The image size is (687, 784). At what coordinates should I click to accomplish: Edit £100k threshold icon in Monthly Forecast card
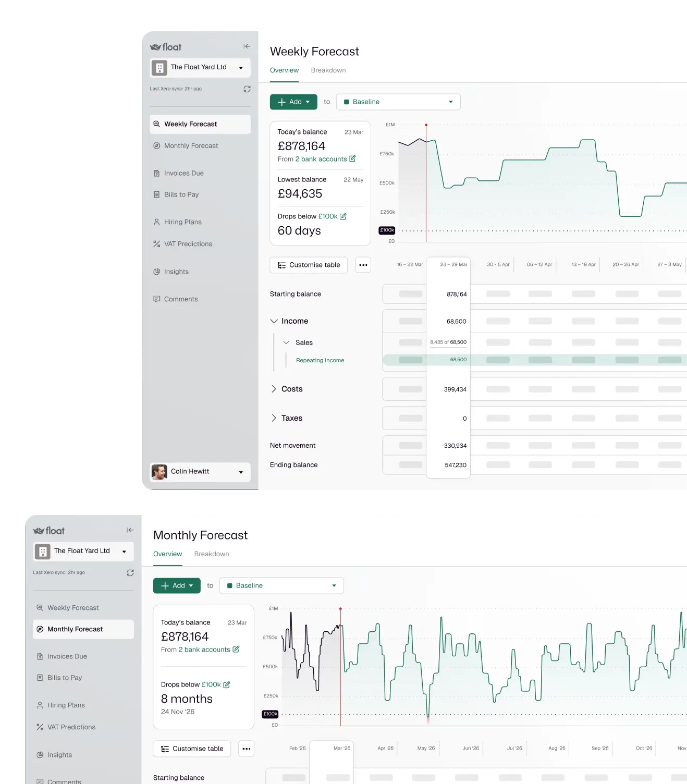coord(226,684)
